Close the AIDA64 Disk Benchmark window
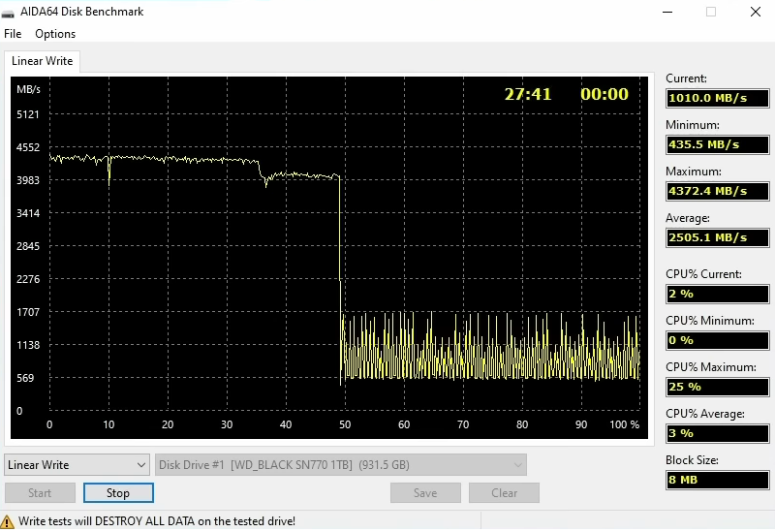The image size is (775, 532). pos(755,12)
